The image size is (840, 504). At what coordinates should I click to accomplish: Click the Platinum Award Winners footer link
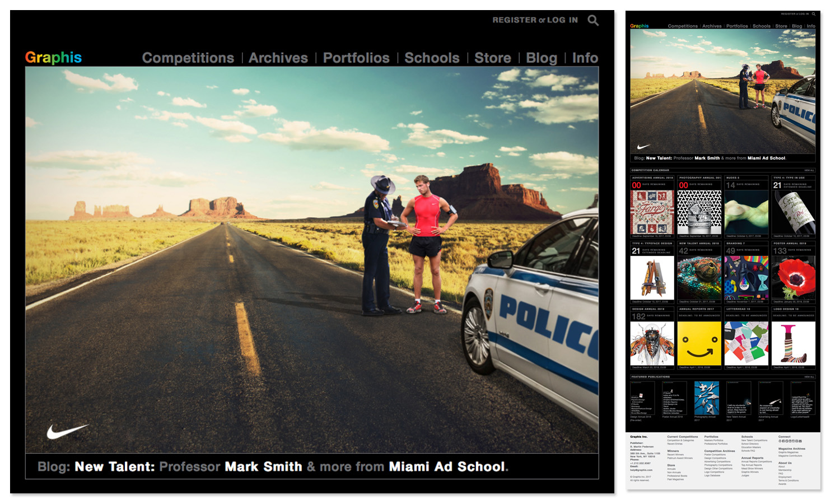[x=679, y=458]
